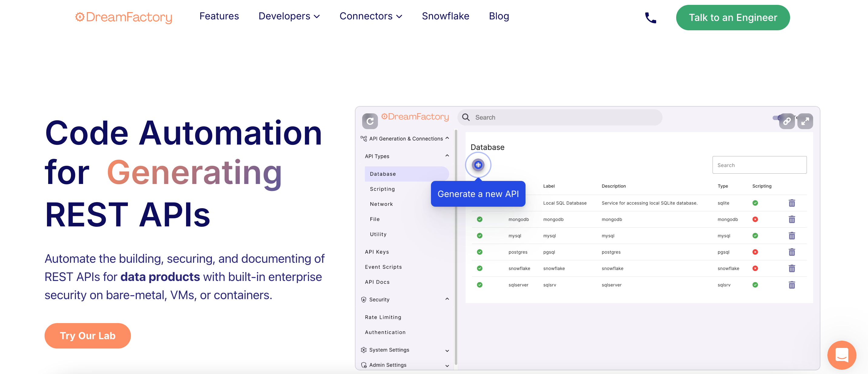Open the Intercom chat bubble
Viewport: 868px width, 374px height.
coord(842,355)
